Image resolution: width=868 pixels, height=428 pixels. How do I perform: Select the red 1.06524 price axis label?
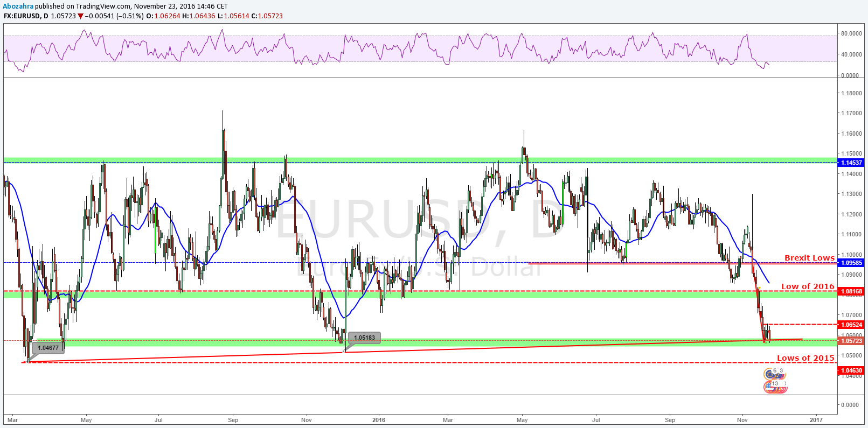coord(851,325)
